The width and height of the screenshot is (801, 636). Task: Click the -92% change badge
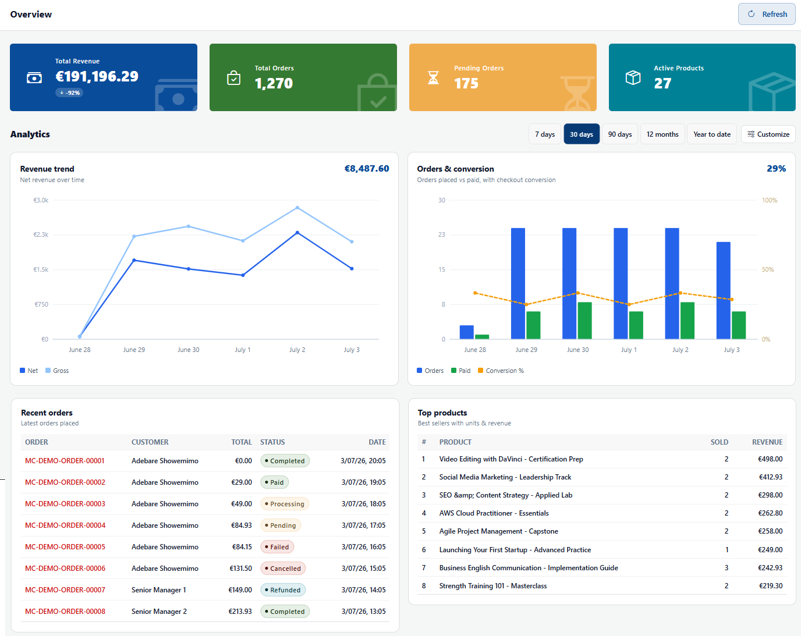(x=69, y=93)
